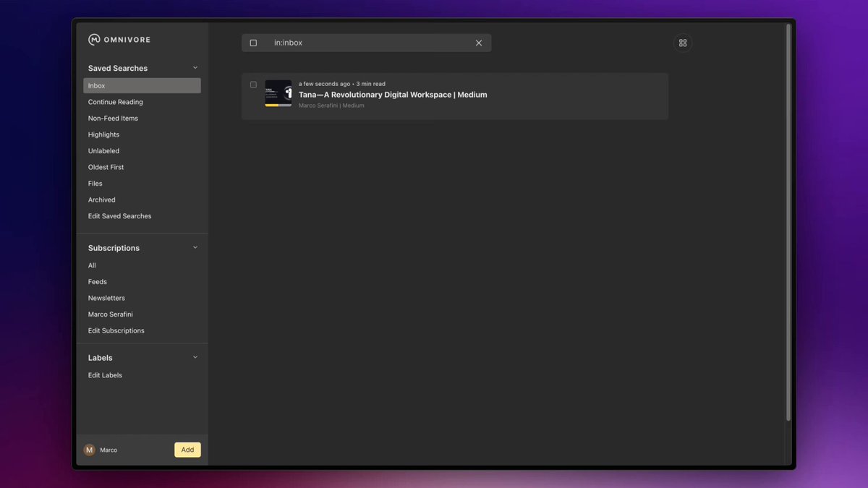Image resolution: width=868 pixels, height=488 pixels.
Task: Open the Archived saved search
Action: [x=102, y=200]
